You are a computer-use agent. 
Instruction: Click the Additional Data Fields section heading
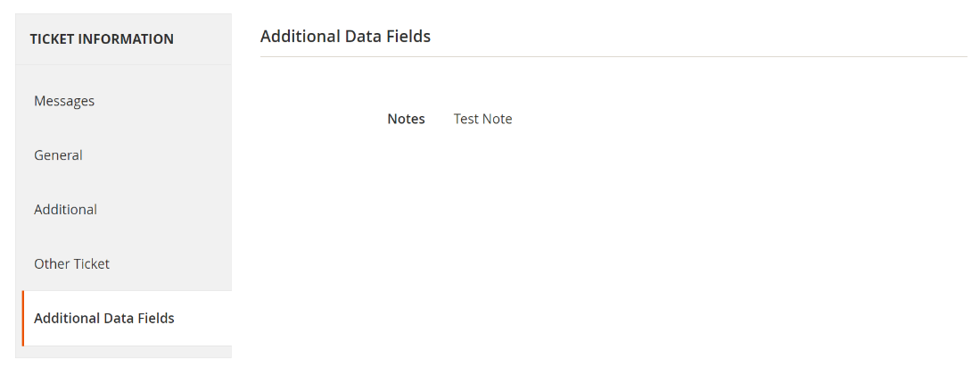click(x=345, y=37)
